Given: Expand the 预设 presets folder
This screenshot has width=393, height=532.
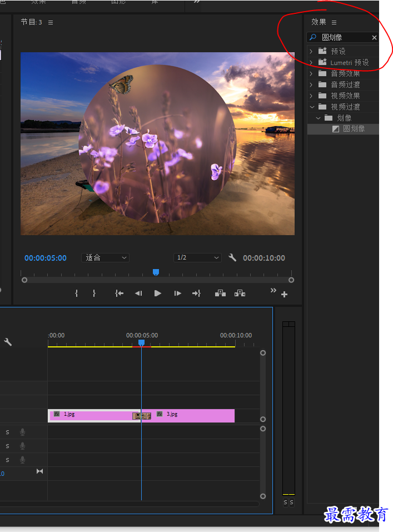Looking at the screenshot, I should pos(311,51).
